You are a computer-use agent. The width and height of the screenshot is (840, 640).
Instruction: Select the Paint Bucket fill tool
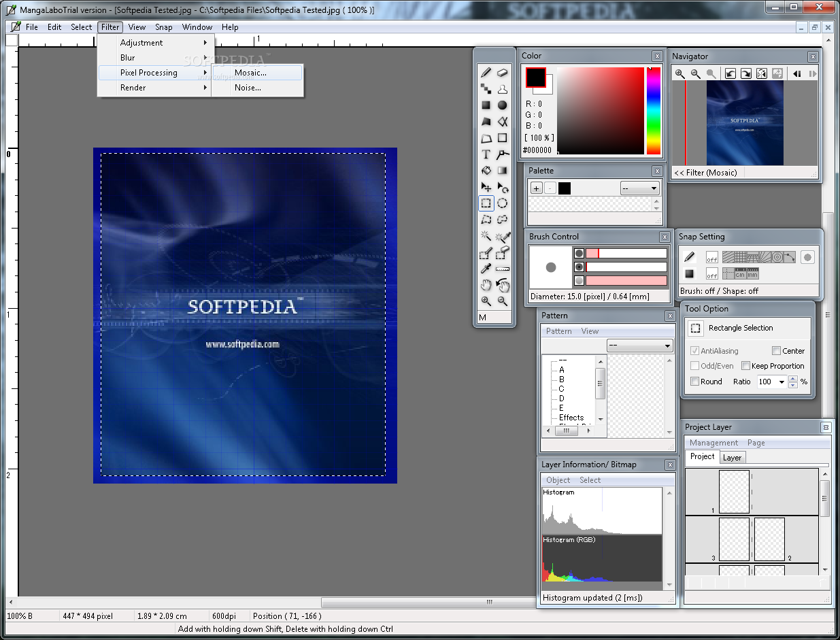(486, 171)
